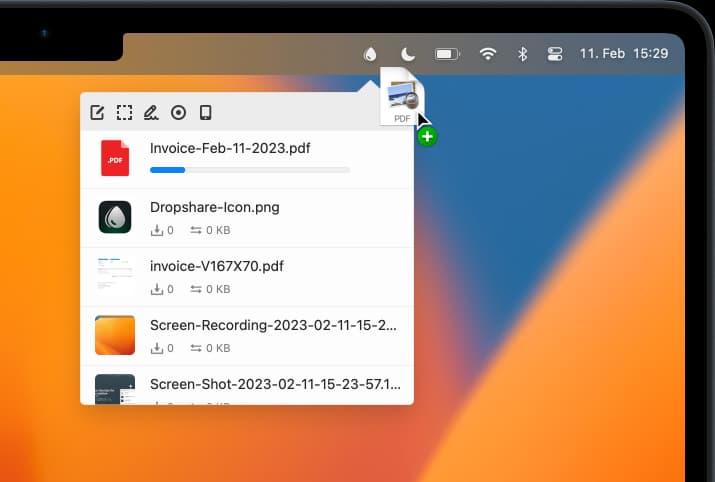Viewport: 715px width, 482px height.
Task: Select the red PDF file icon
Action: 115,158
